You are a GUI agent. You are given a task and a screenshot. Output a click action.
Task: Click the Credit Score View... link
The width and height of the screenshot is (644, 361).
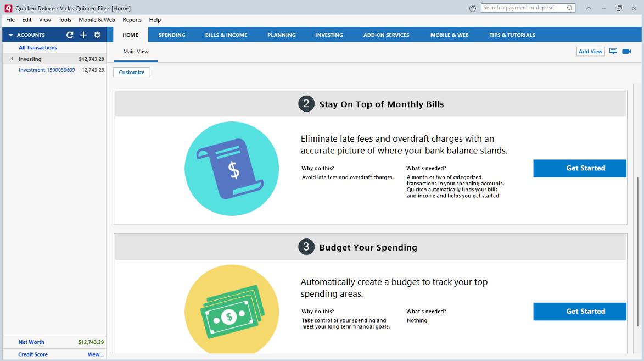96,354
